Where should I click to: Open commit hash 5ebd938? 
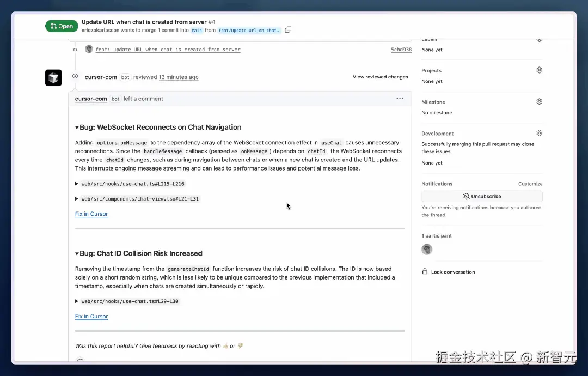401,50
